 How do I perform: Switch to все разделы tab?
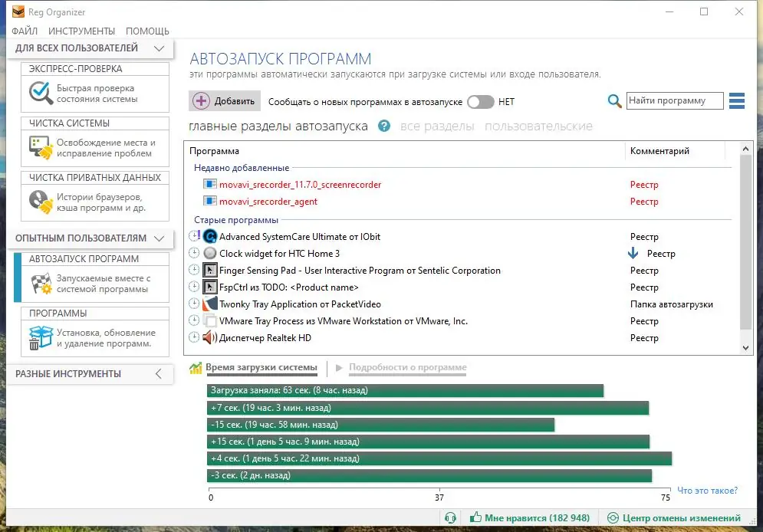[437, 126]
